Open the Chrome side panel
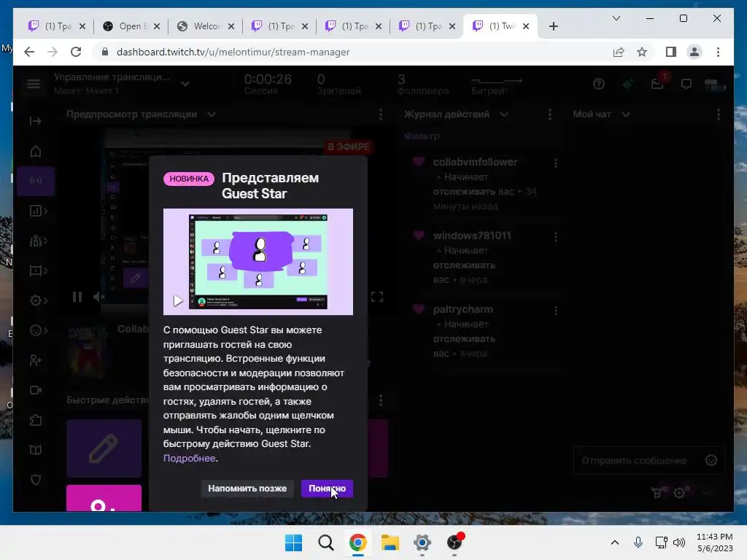This screenshot has width=747, height=560. pos(671,52)
